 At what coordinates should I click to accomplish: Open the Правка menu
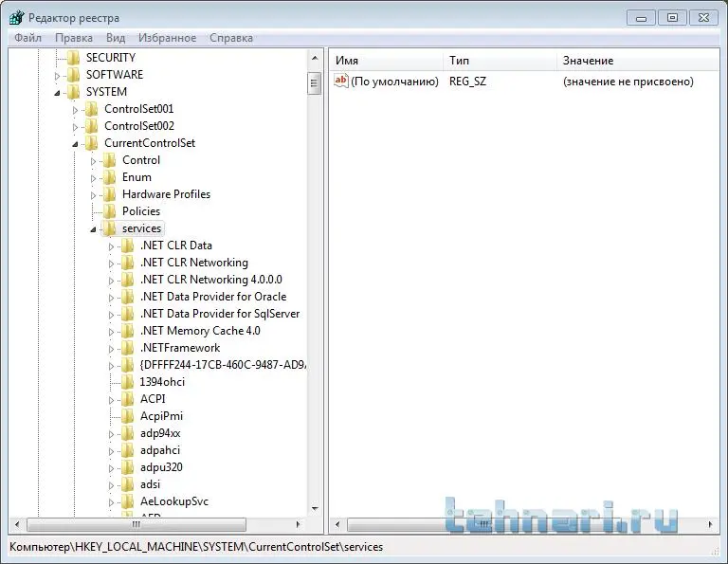pyautogui.click(x=74, y=38)
